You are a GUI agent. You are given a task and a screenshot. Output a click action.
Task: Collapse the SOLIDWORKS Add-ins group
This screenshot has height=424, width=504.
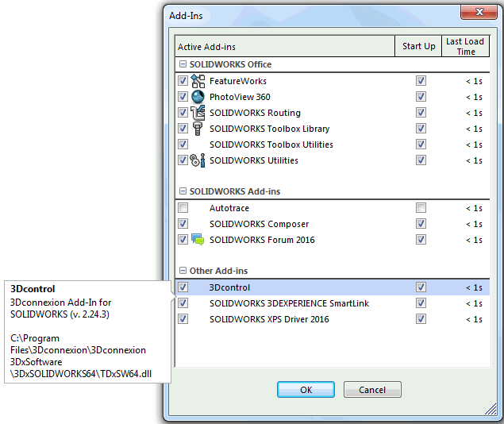tap(183, 191)
